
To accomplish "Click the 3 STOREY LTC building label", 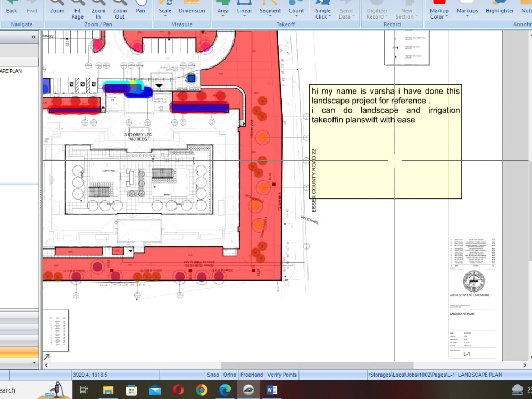I will click(138, 137).
